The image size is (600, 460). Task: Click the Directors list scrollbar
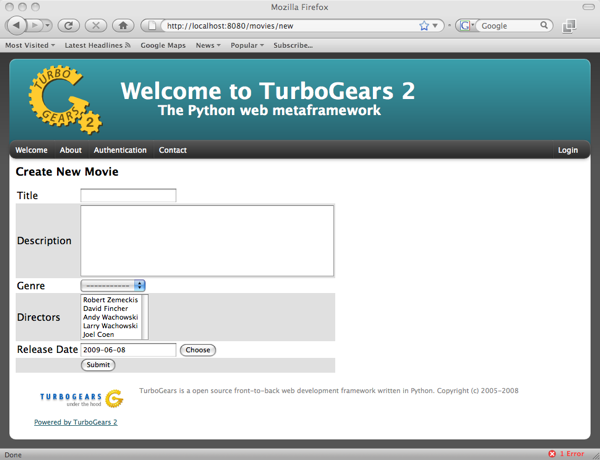(x=145, y=317)
